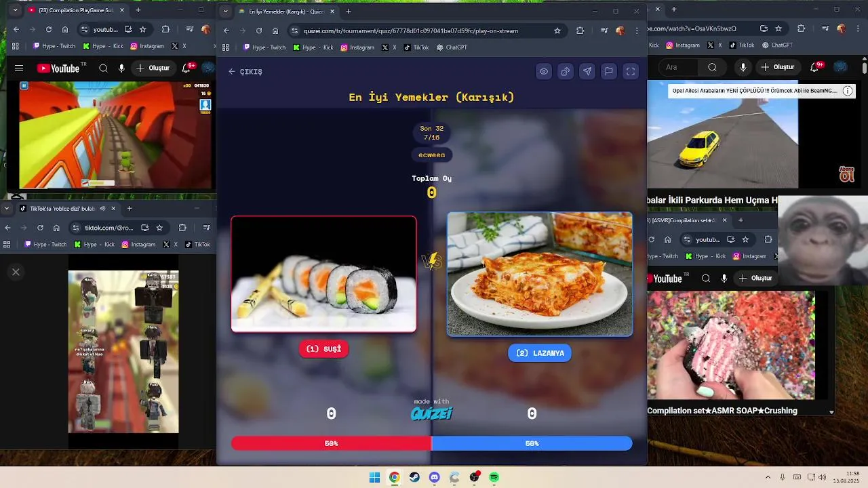Click the ÇIKIŞ exit link
Viewport: 868px width, 488px height.
(245, 72)
